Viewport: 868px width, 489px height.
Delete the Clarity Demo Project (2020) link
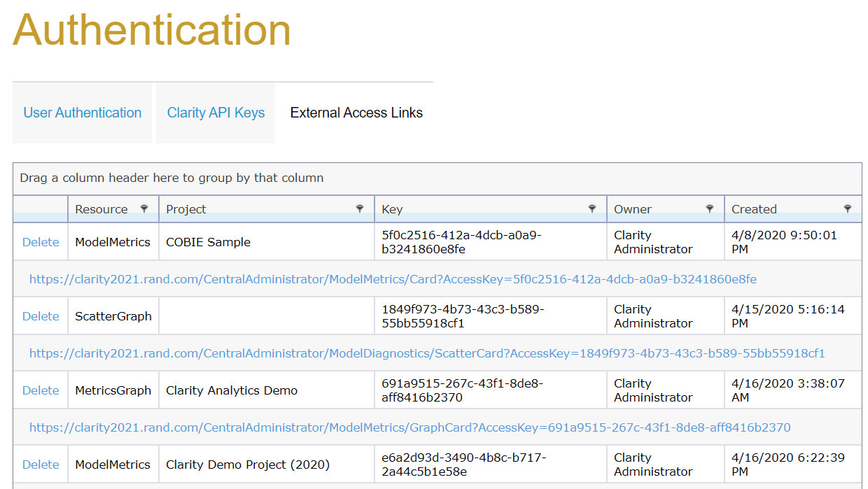tap(41, 465)
